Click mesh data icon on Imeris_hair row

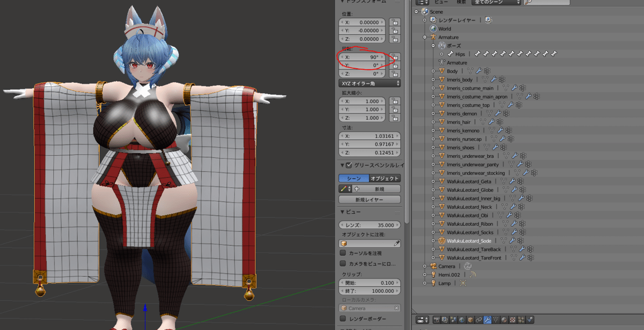coord(482,122)
